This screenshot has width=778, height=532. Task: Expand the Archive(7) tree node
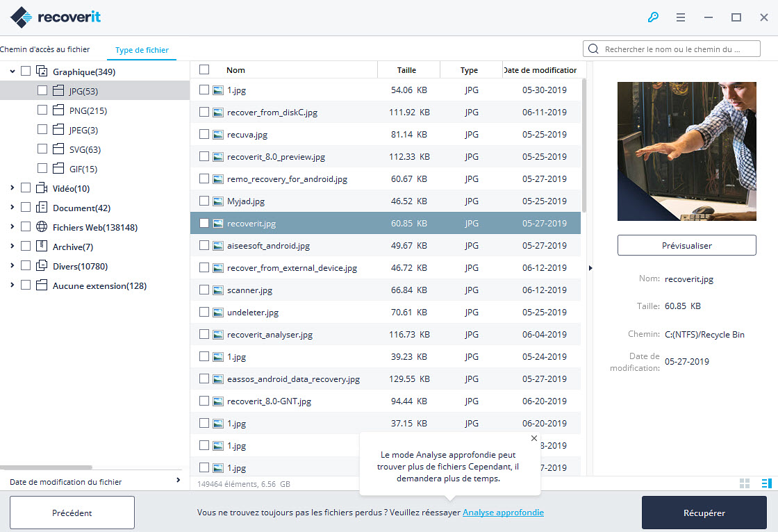(x=13, y=246)
